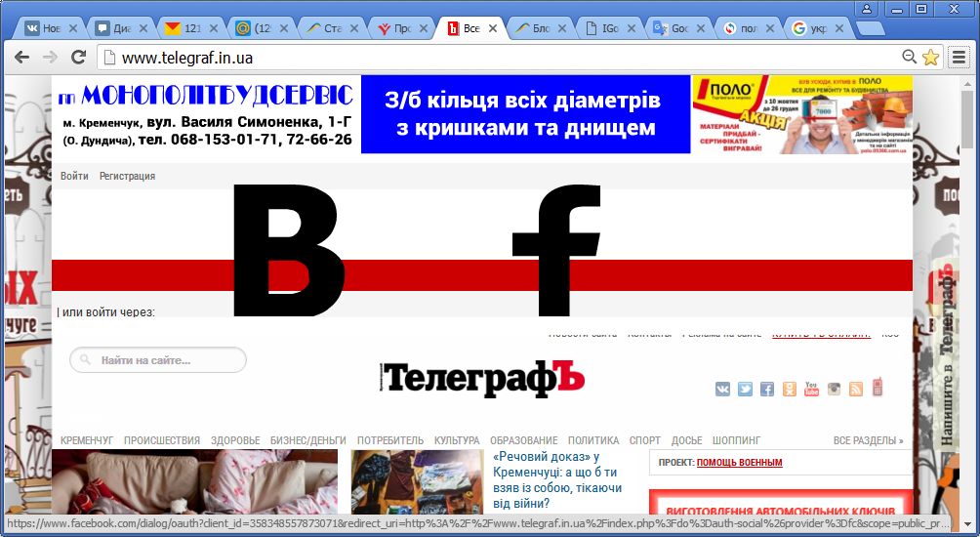Image resolution: width=980 pixels, height=537 pixels.
Task: Switch to the 'Диа' dialogs tab
Action: pos(121,28)
